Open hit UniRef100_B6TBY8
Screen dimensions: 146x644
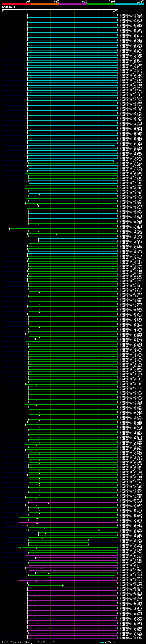[x=131, y=27]
